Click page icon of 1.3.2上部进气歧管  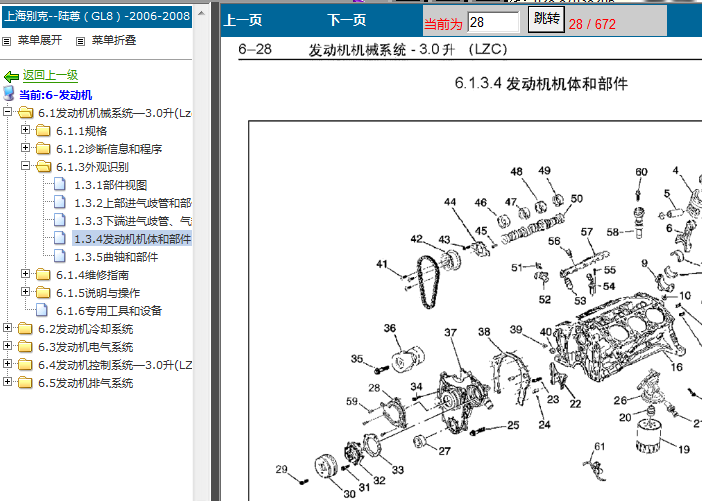[x=60, y=202]
